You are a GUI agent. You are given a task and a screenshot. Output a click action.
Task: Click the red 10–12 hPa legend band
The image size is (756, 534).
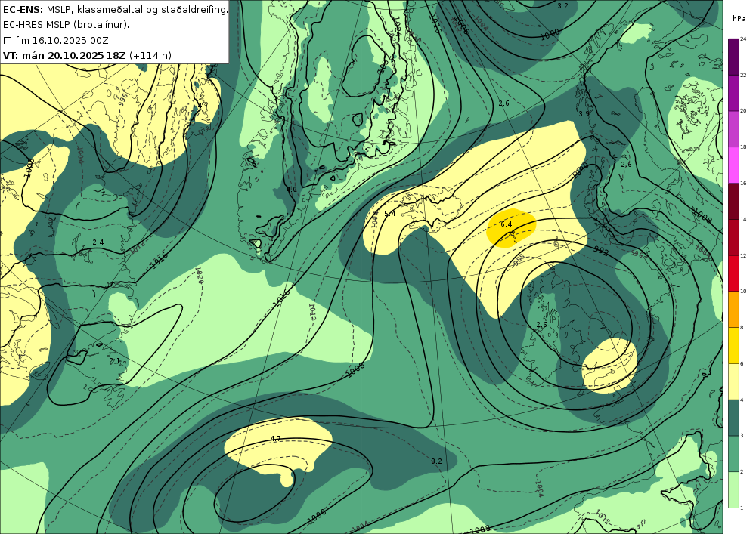coord(733,273)
